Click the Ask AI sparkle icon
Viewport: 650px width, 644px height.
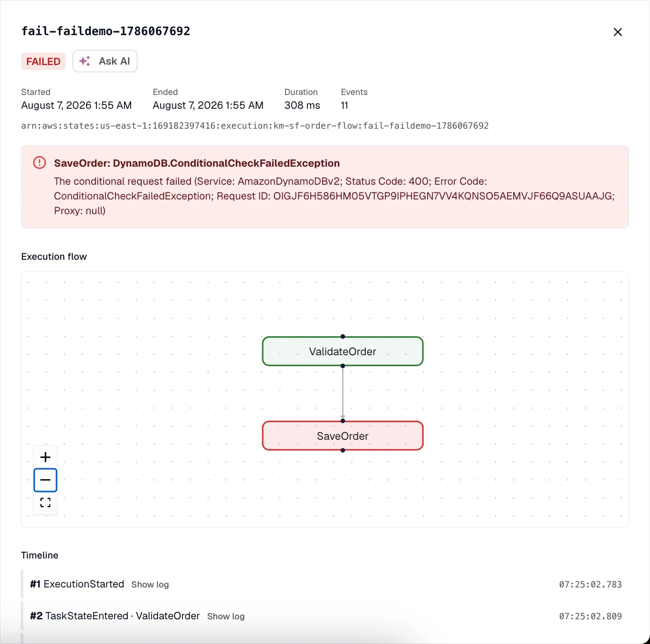click(85, 61)
